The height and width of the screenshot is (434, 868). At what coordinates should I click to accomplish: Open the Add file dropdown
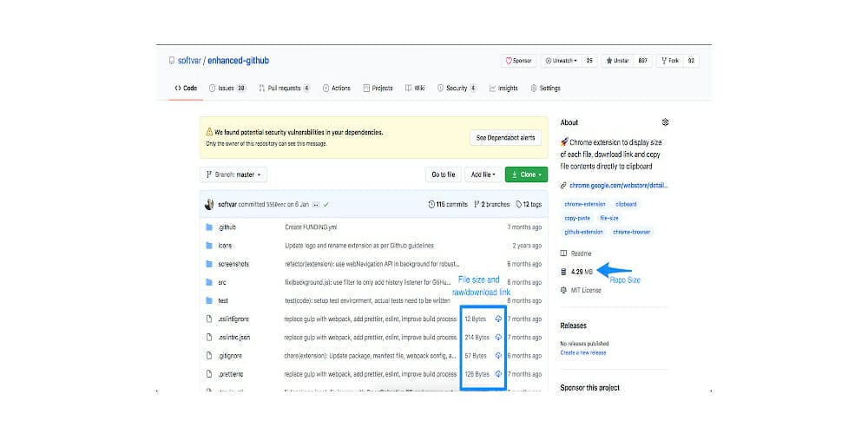(483, 174)
